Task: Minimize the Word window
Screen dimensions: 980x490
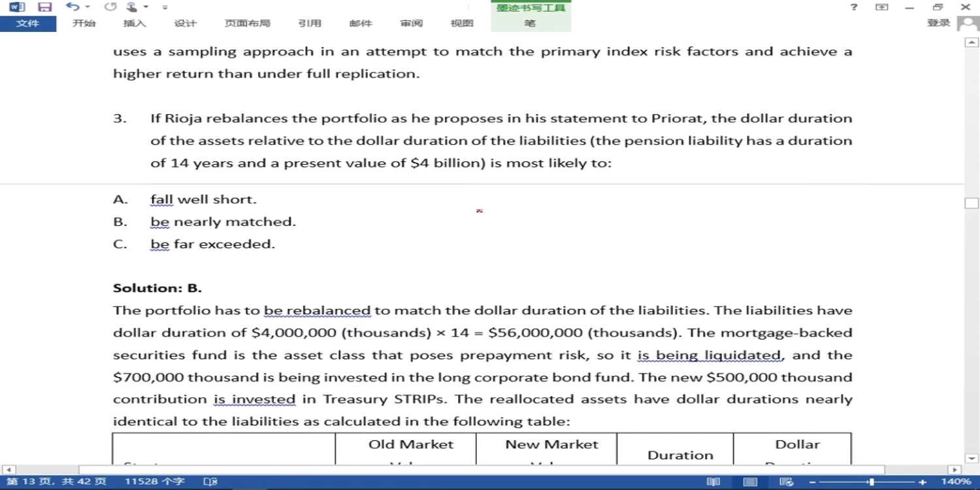Action: tap(910, 7)
